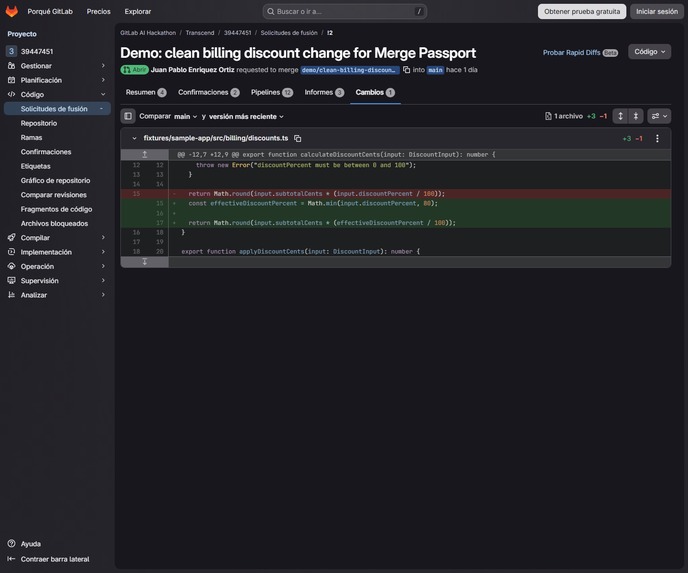This screenshot has width=688, height=573.
Task: Collapse the Código sidebar section
Action: [57, 94]
